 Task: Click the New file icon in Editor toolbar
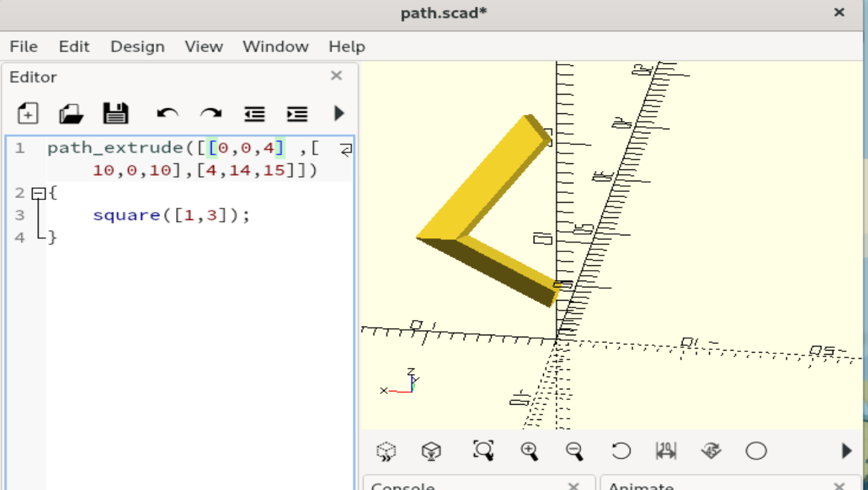[27, 113]
